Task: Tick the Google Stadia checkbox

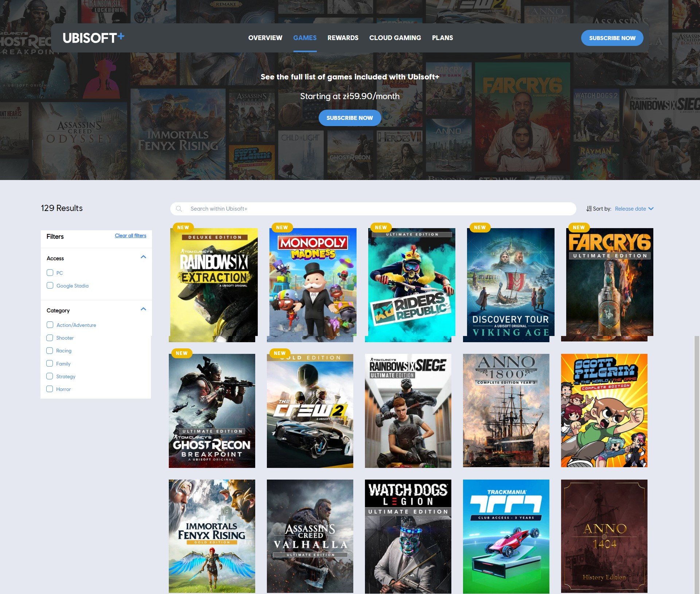Action: point(50,285)
